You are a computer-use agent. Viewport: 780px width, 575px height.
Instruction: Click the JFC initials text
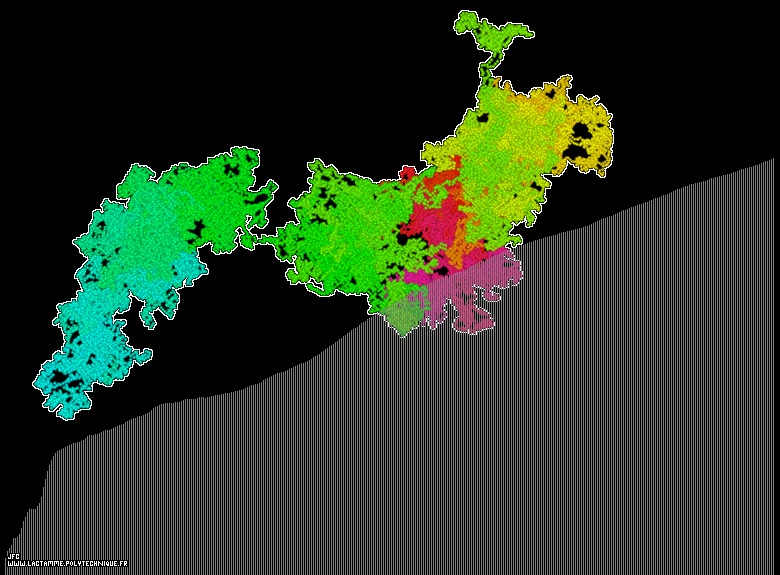click(13, 556)
